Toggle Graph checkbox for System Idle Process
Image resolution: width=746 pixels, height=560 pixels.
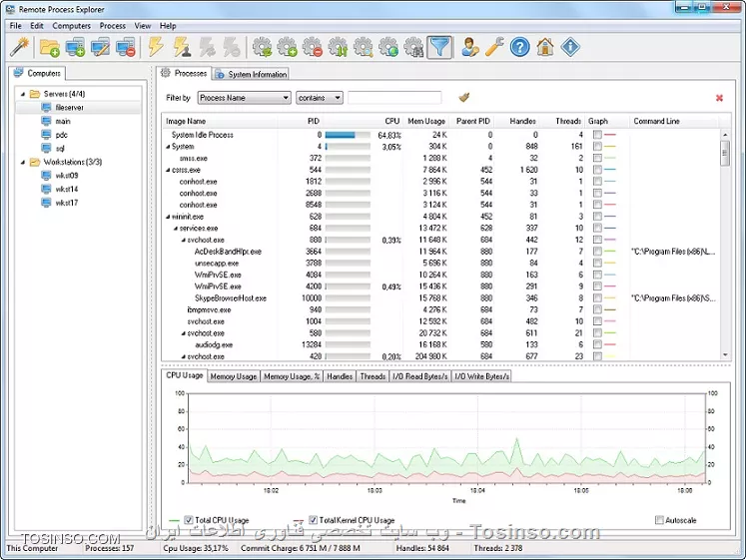(597, 135)
